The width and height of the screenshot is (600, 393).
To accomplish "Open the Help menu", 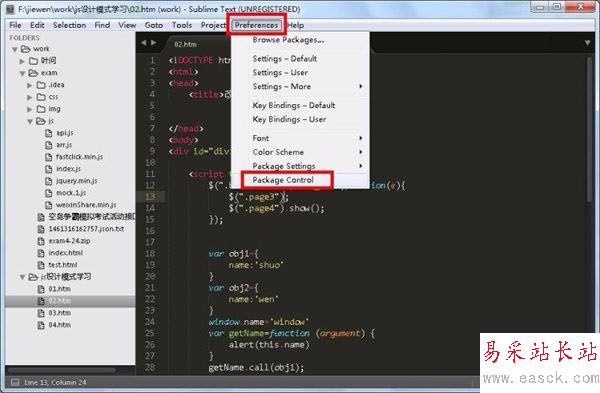I will tap(296, 25).
